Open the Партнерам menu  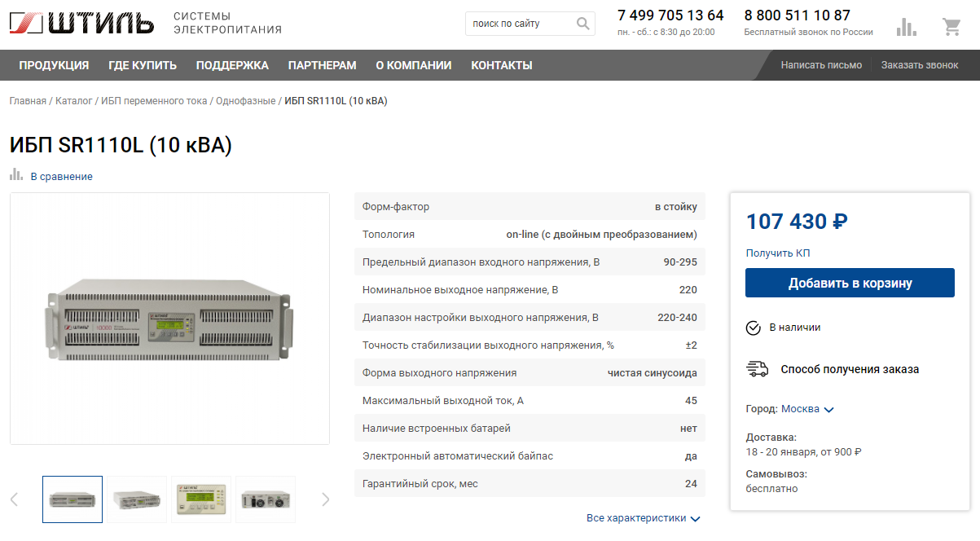322,65
